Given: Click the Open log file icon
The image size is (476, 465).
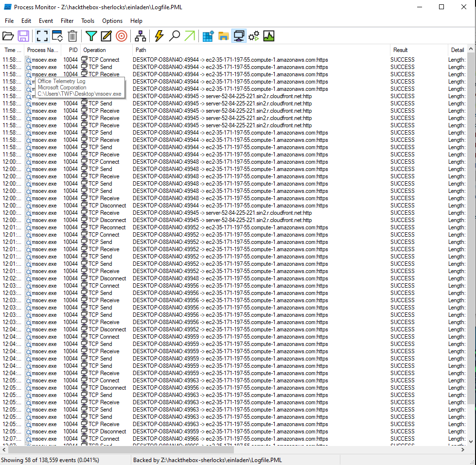Looking at the screenshot, I should click(8, 36).
